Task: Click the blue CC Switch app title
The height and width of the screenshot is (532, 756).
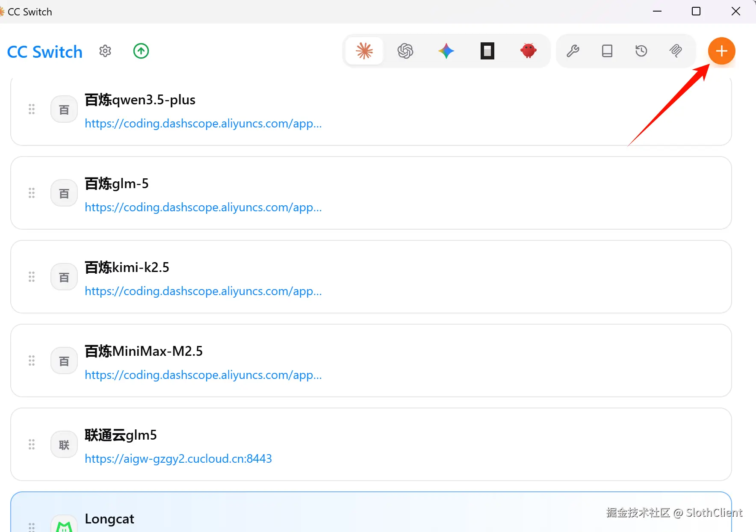Action: 45,52
